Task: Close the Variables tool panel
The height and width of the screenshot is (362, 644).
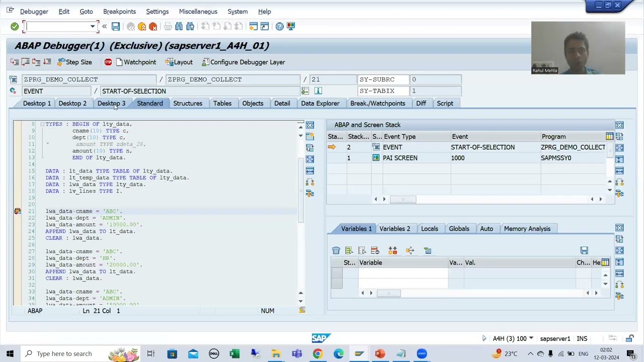Action: pyautogui.click(x=619, y=228)
